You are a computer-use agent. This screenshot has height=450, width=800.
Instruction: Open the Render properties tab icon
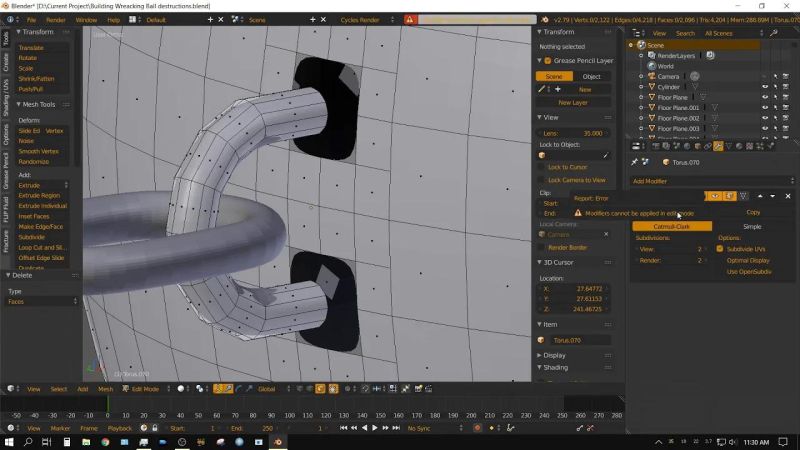click(x=656, y=146)
